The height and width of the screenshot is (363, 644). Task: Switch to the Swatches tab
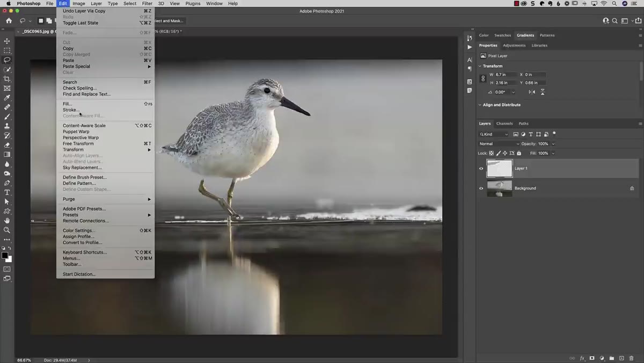(503, 35)
